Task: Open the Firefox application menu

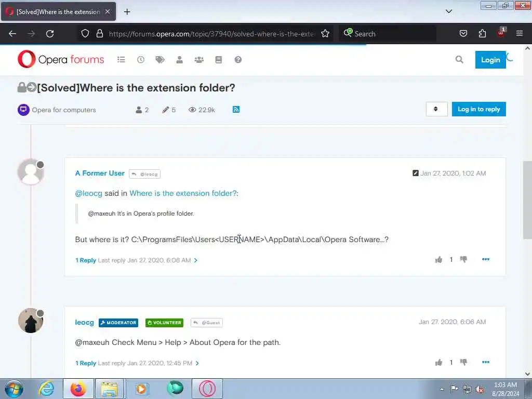Action: [520, 33]
